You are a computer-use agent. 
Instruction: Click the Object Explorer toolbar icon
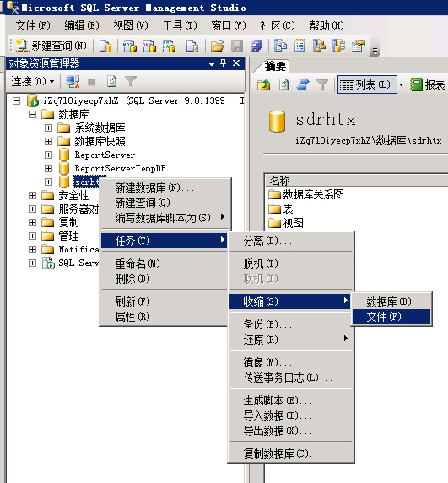click(320, 46)
